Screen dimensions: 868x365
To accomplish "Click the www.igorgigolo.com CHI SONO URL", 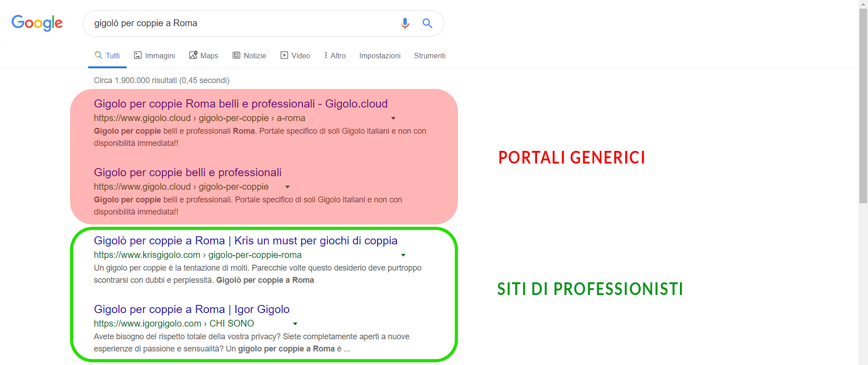I will (x=174, y=324).
